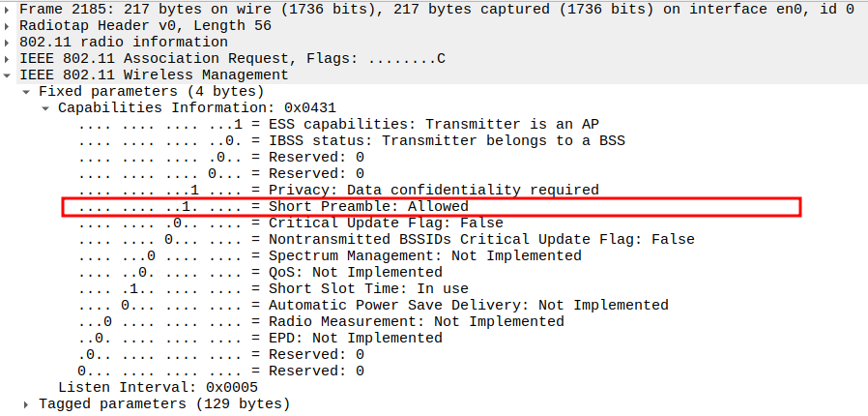The height and width of the screenshot is (416, 868).
Task: Expand Tagged parameters (129 bytes)
Action: click(27, 403)
